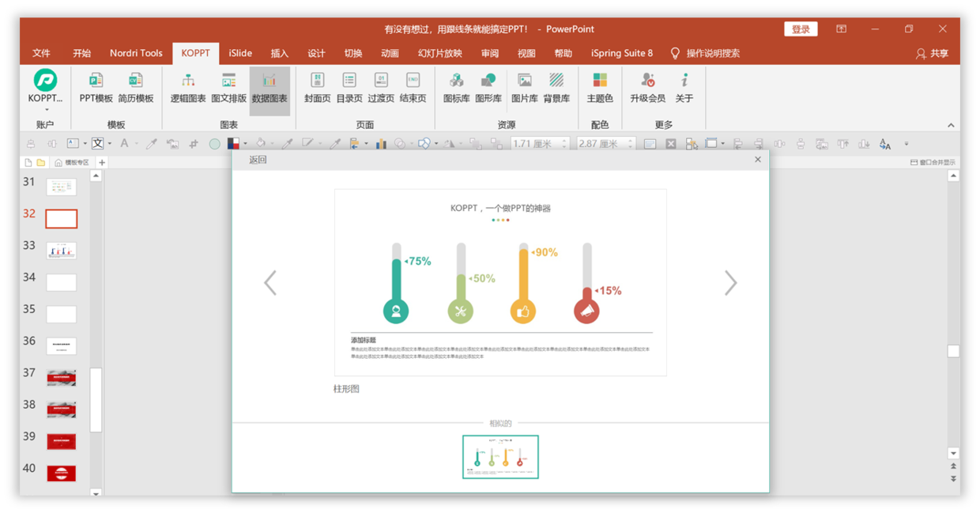
Task: Switch to the 切换 tab
Action: [x=353, y=53]
